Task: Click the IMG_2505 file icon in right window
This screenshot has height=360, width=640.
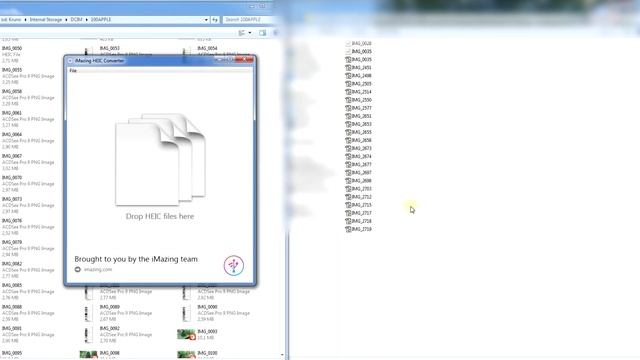Action: coord(348,84)
